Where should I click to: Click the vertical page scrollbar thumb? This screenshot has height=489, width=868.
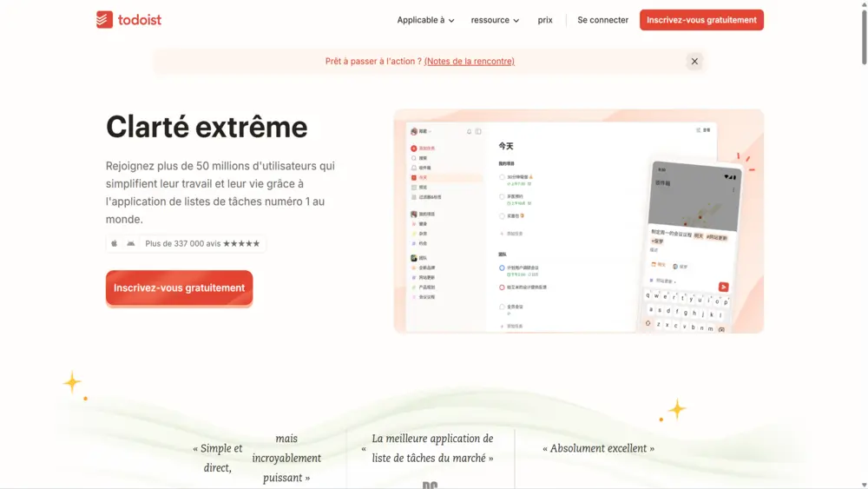click(x=864, y=36)
